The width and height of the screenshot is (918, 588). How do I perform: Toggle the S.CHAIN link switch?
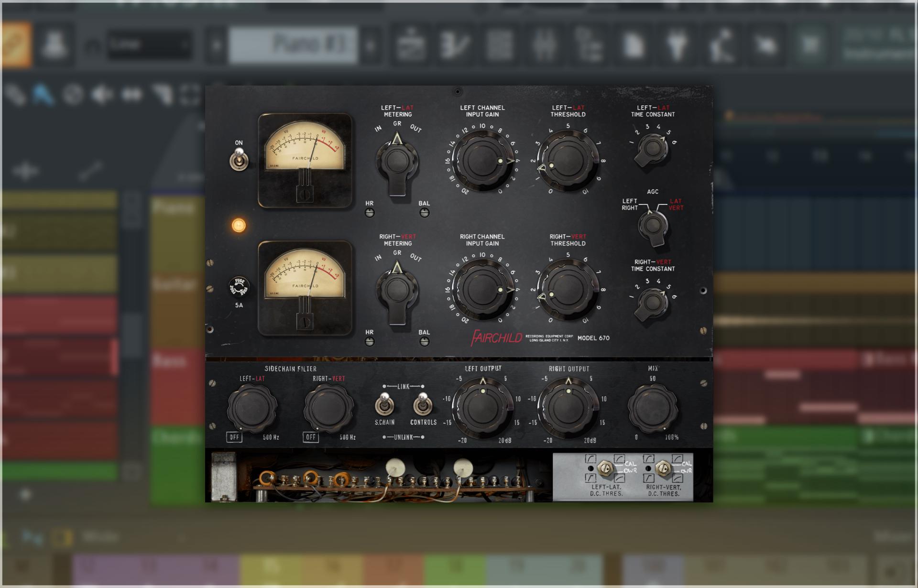[384, 404]
